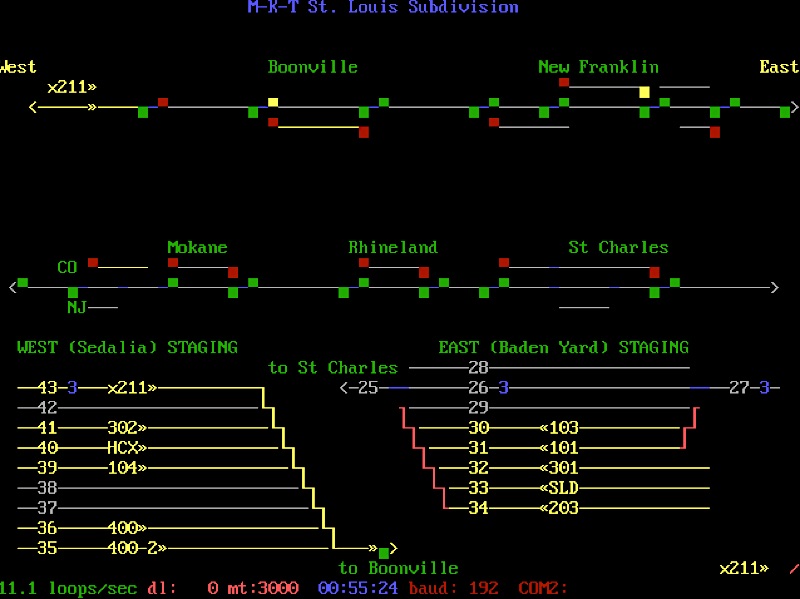Select train «SLD on track 33

[559, 488]
